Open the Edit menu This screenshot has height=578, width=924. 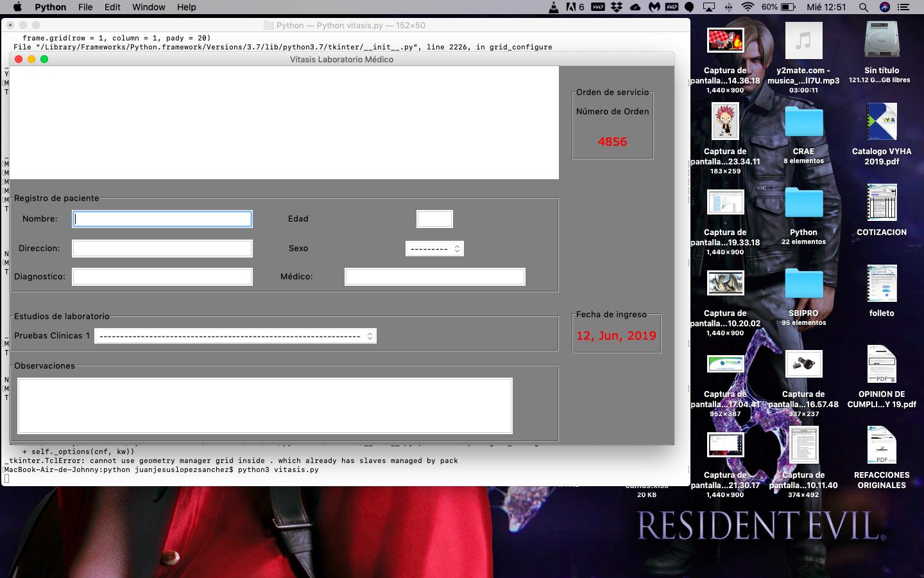112,7
